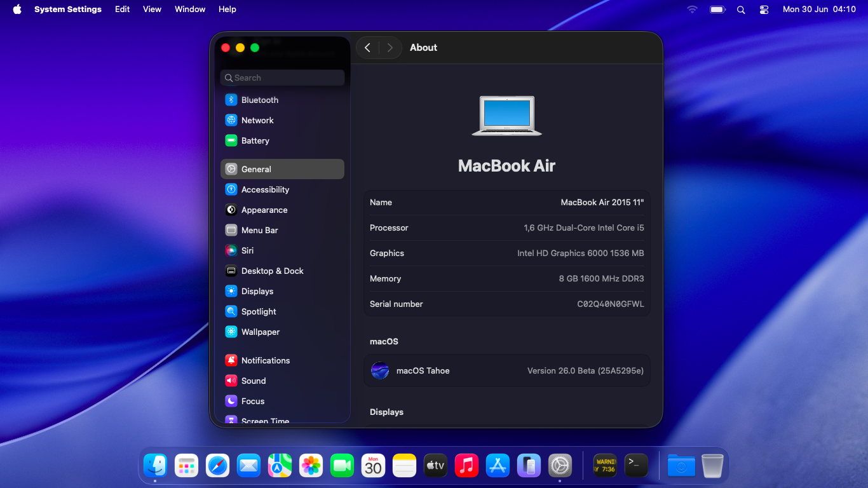Open the Trash in the Dock

tap(712, 466)
